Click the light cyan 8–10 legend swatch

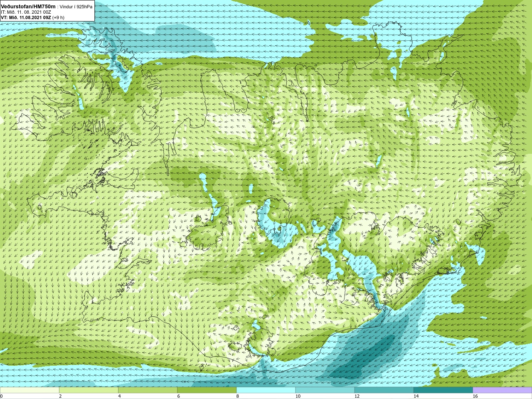pos(266,390)
